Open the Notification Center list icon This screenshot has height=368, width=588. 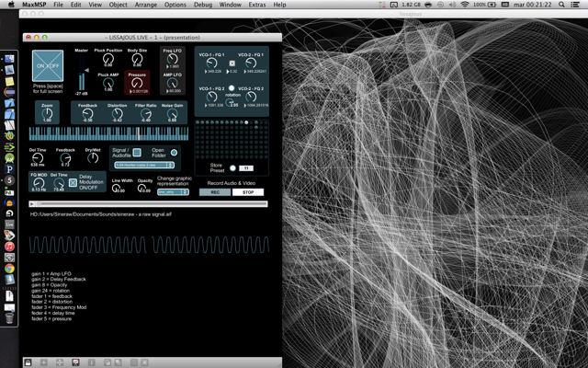tap(575, 5)
